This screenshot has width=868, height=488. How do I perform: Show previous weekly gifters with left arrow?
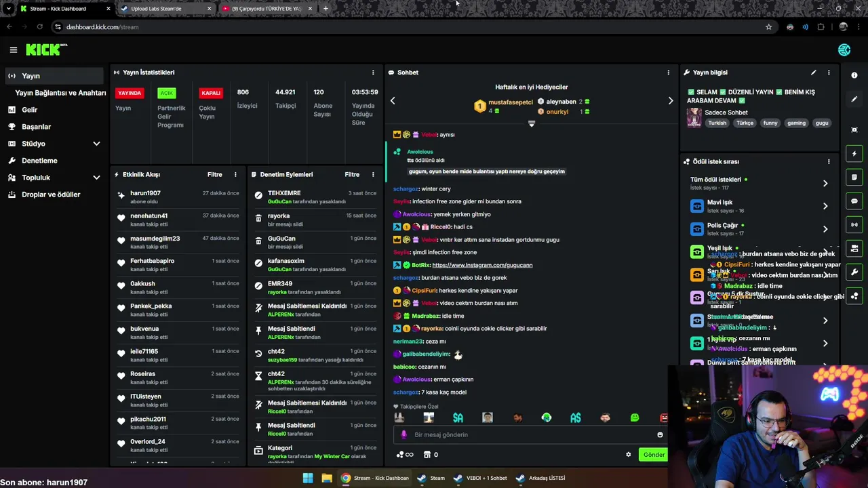[x=392, y=101]
